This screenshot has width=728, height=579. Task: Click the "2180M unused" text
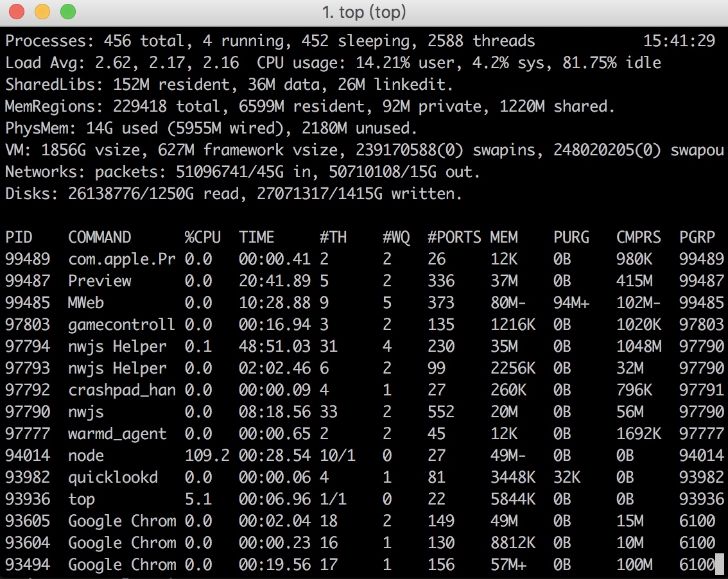356,128
